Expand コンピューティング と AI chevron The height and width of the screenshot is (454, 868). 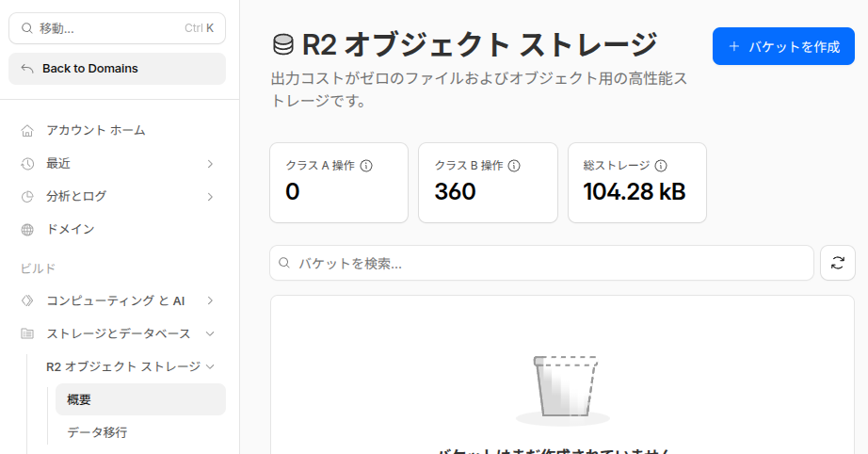210,300
